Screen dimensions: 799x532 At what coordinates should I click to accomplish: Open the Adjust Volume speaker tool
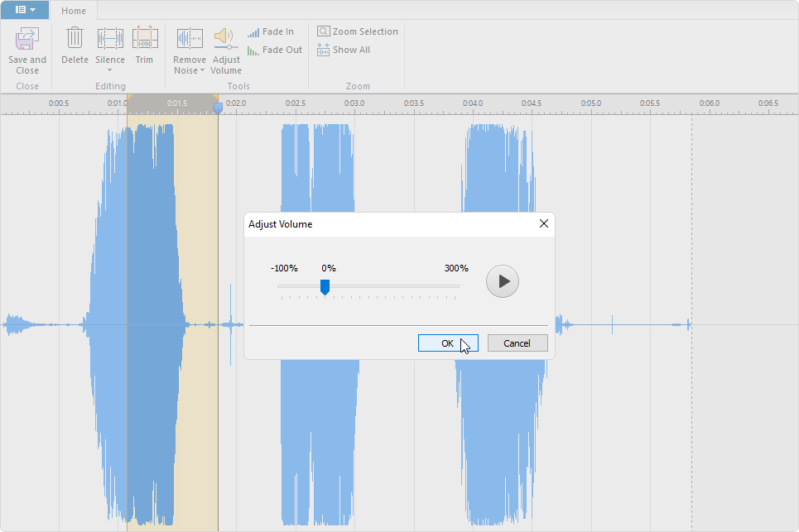coord(225,38)
